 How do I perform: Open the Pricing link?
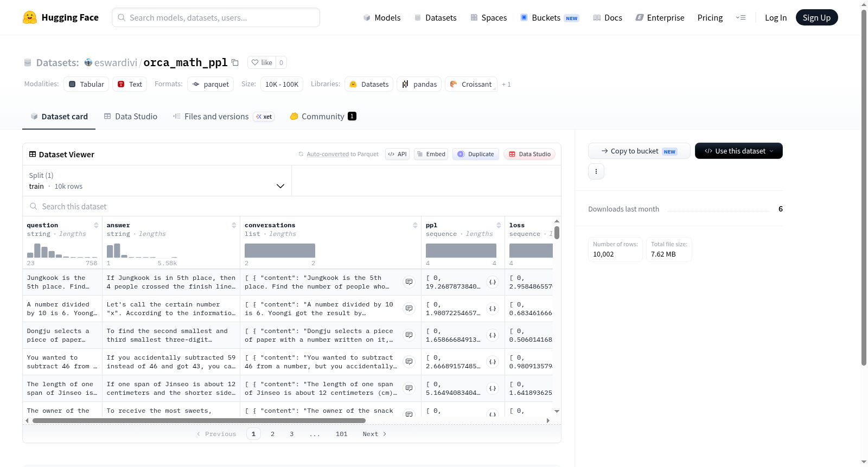[x=710, y=18]
